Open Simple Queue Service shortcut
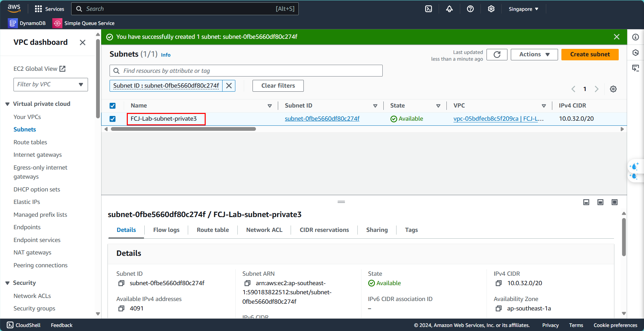The width and height of the screenshot is (644, 331). tap(84, 23)
